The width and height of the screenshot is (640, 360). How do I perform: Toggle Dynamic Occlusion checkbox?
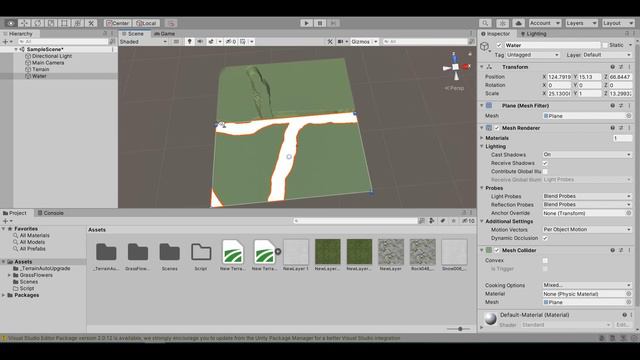[x=545, y=238]
